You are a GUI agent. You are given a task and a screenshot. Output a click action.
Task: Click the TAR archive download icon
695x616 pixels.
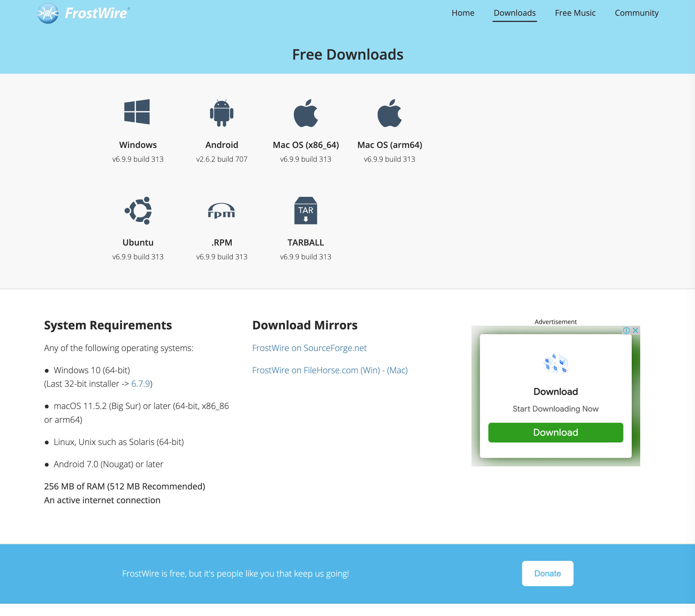click(306, 211)
